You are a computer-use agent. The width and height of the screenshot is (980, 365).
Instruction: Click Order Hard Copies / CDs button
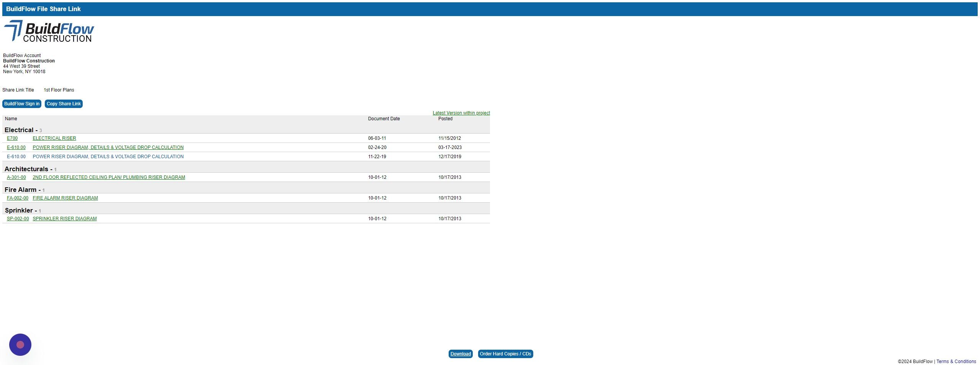click(x=505, y=354)
